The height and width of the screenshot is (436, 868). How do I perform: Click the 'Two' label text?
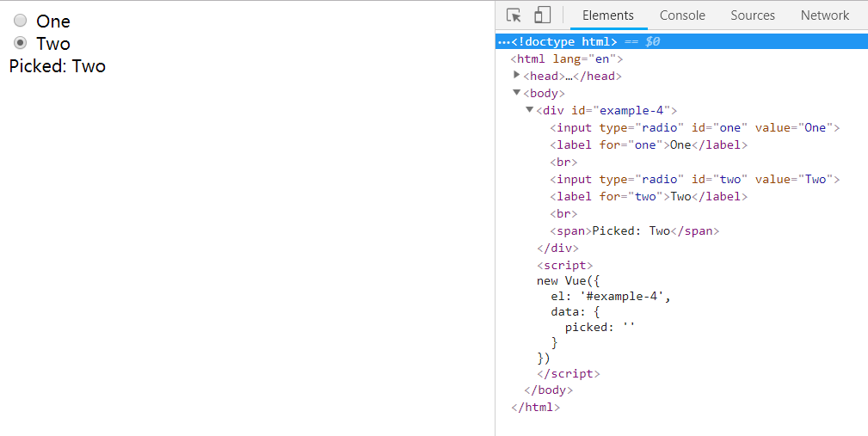53,44
